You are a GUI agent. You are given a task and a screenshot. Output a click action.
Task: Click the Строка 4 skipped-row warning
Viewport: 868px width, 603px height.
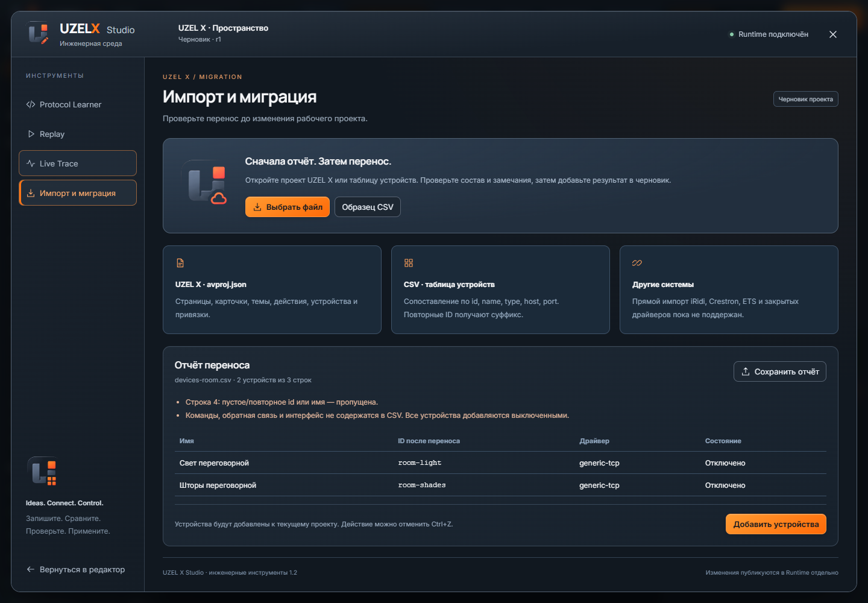[281, 402]
